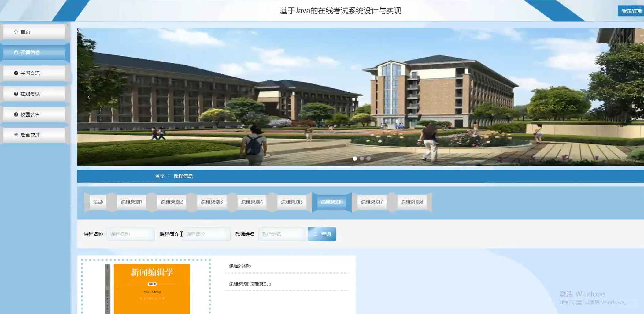The image size is (644, 314).
Task: Click the 校园公告 info icon
Action: [16, 114]
